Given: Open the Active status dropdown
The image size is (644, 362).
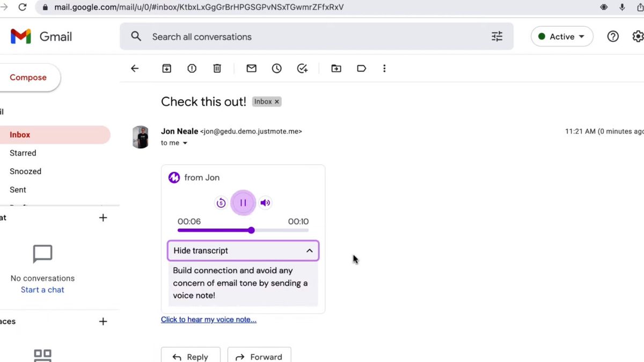Looking at the screenshot, I should 562,36.
